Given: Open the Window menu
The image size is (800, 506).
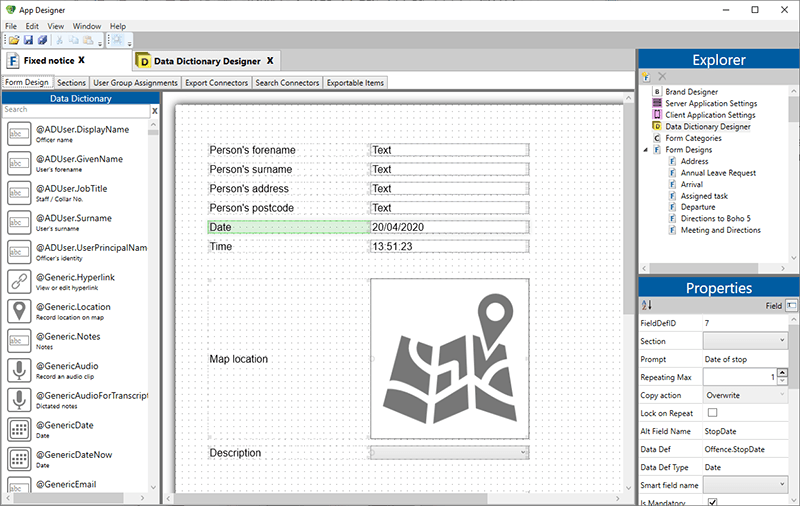Looking at the screenshot, I should coord(87,26).
